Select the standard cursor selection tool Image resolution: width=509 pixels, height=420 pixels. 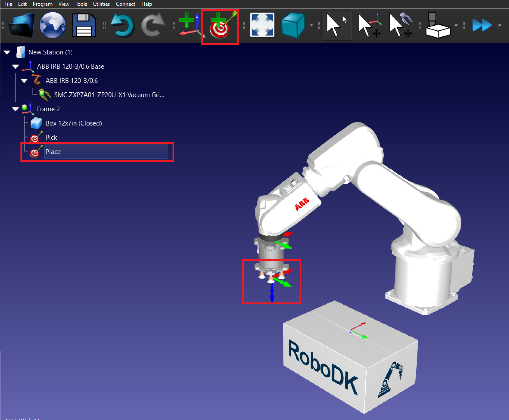coord(337,25)
